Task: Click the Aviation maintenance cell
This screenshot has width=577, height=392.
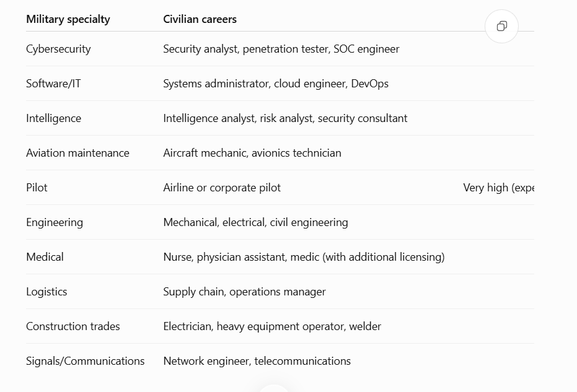Action: (x=77, y=153)
